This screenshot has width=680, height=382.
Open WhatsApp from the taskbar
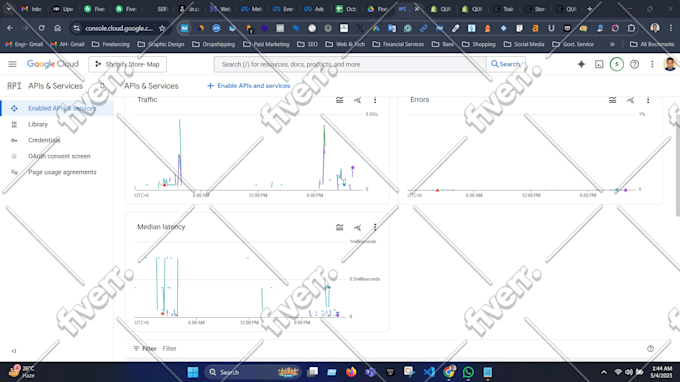pyautogui.click(x=468, y=372)
